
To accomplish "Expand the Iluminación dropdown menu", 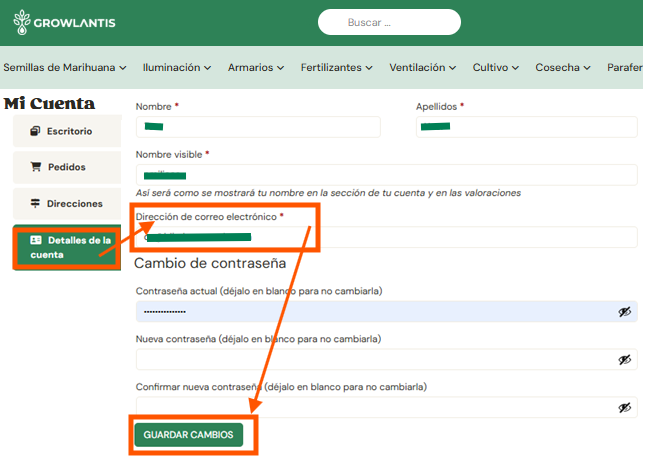I will (177, 67).
